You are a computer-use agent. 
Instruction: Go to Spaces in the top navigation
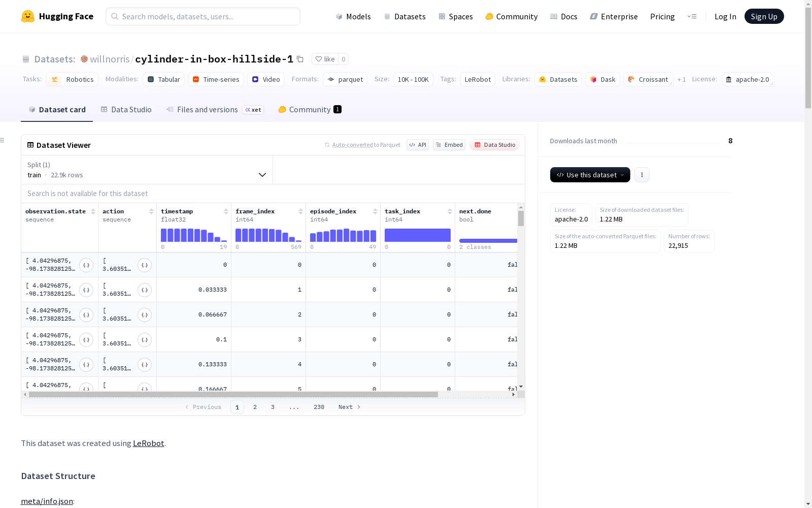(x=456, y=16)
